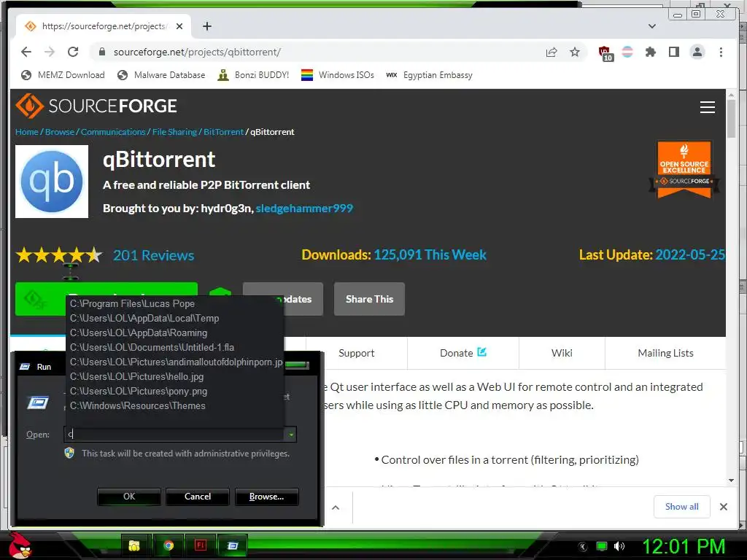This screenshot has width=747, height=560.
Task: Click OK in the Run dialog
Action: pyautogui.click(x=129, y=497)
